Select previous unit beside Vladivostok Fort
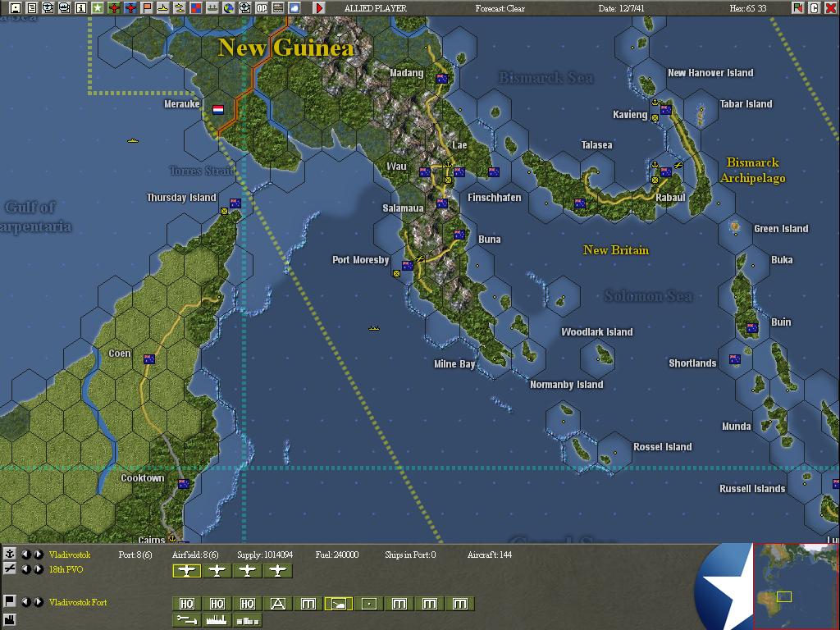The image size is (840, 630). (25, 601)
